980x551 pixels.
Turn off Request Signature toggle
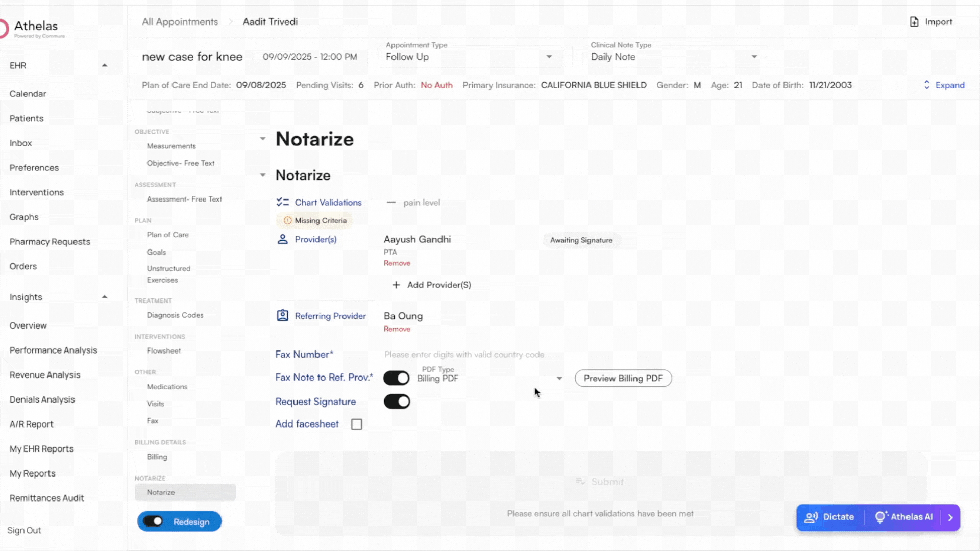click(x=397, y=402)
